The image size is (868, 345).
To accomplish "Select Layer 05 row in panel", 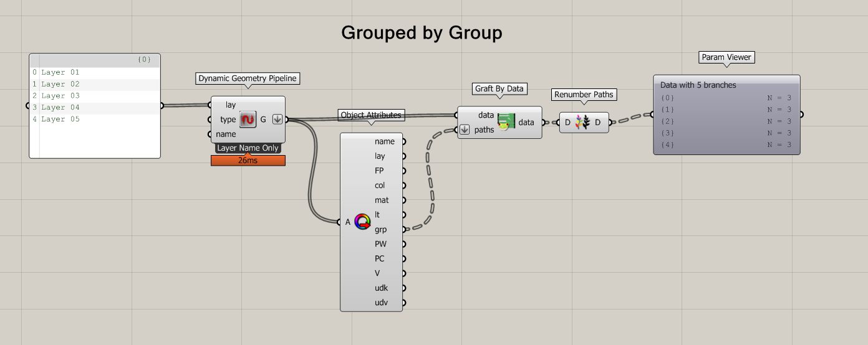I will [x=95, y=119].
